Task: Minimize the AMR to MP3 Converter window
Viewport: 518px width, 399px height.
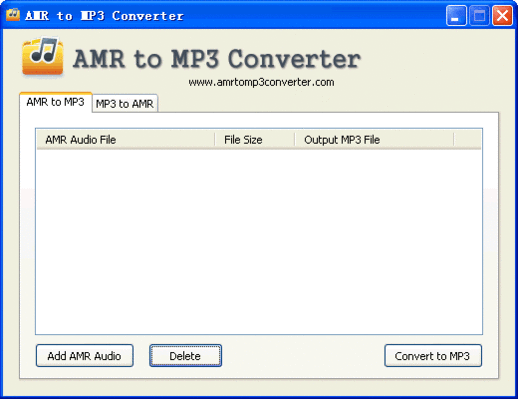Action: coord(456,15)
